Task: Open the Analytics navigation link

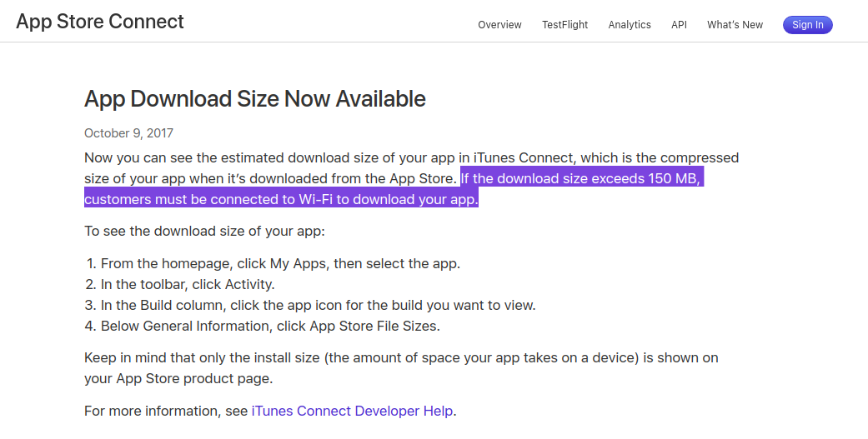Action: click(630, 25)
